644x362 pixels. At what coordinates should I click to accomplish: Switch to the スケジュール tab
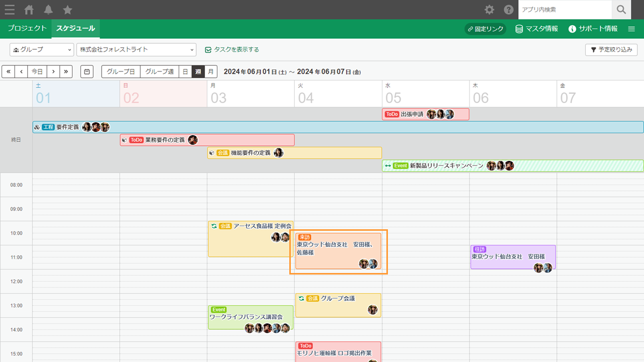(x=75, y=29)
